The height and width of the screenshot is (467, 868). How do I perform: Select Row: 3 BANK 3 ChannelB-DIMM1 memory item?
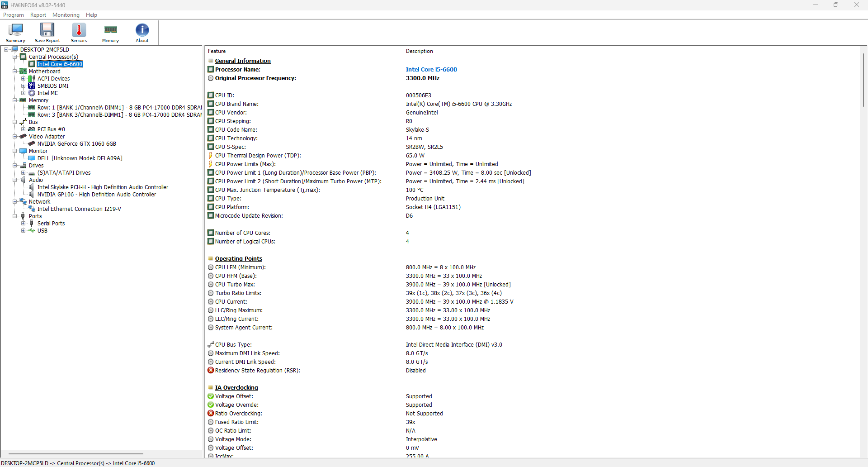(x=119, y=114)
